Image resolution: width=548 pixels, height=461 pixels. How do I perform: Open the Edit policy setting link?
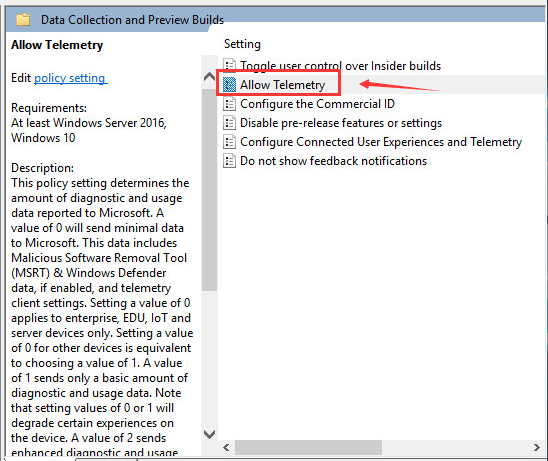coord(71,78)
